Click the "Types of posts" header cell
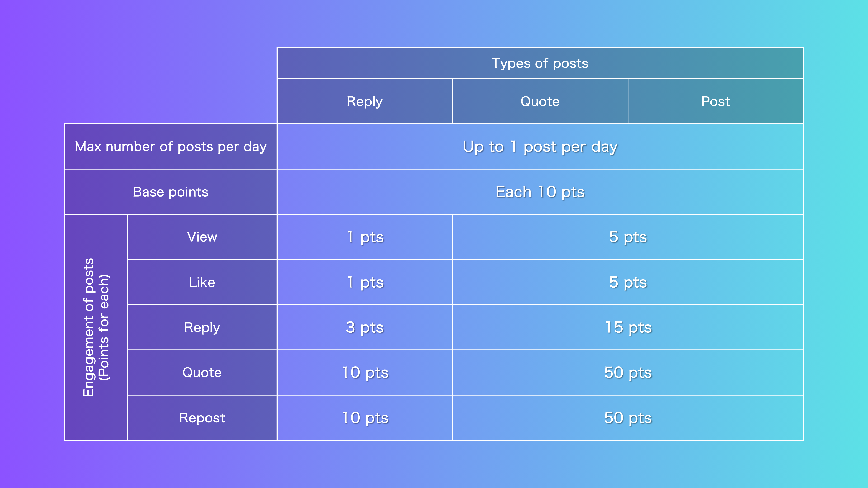This screenshot has height=488, width=868. point(540,63)
